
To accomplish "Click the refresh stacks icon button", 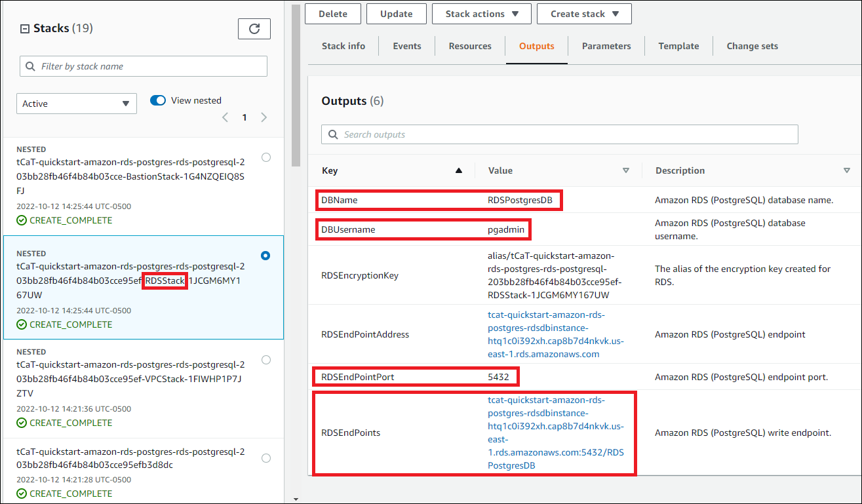I will click(254, 29).
